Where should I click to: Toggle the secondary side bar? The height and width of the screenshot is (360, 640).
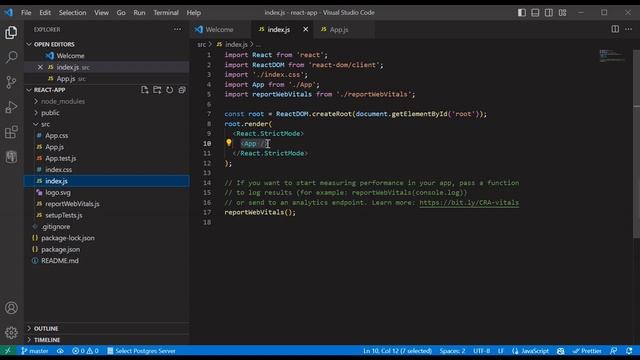click(549, 13)
